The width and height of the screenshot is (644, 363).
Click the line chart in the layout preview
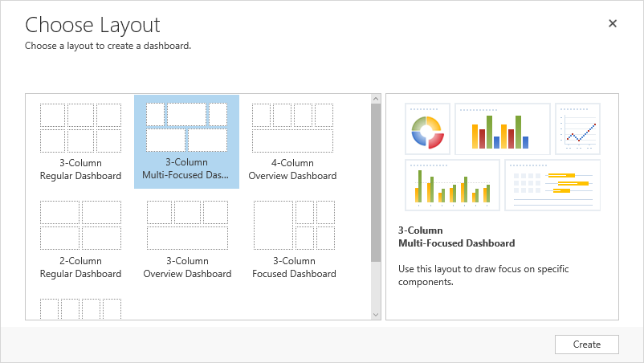pyautogui.click(x=577, y=129)
